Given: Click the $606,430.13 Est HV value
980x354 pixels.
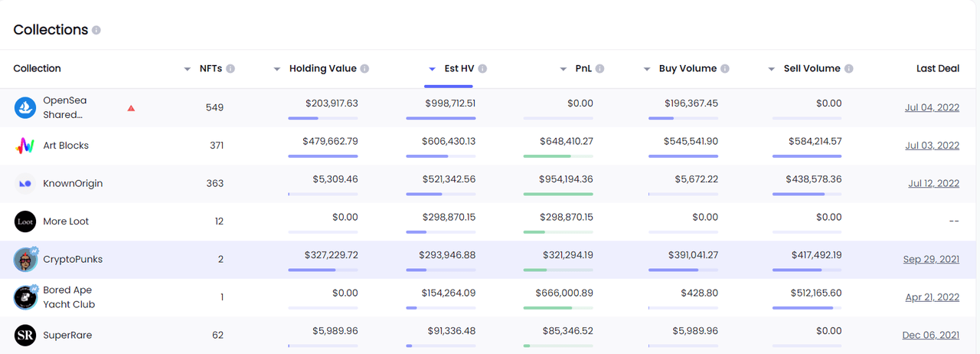Looking at the screenshot, I should 449,142.
